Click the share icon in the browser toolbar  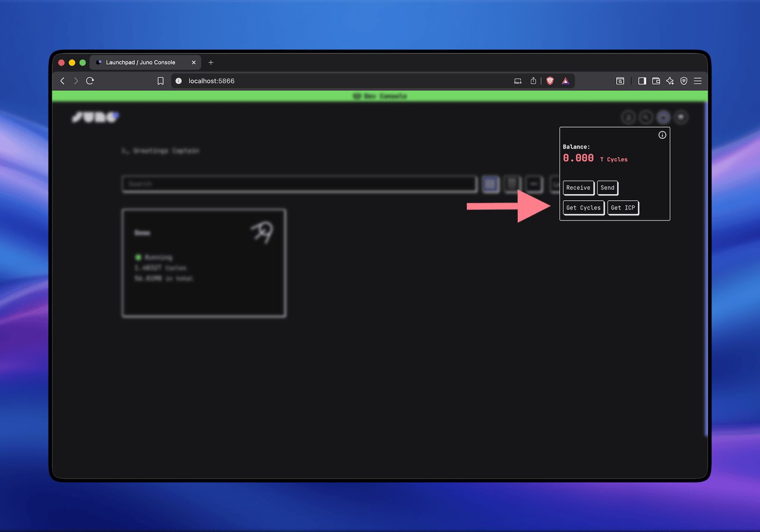(533, 81)
